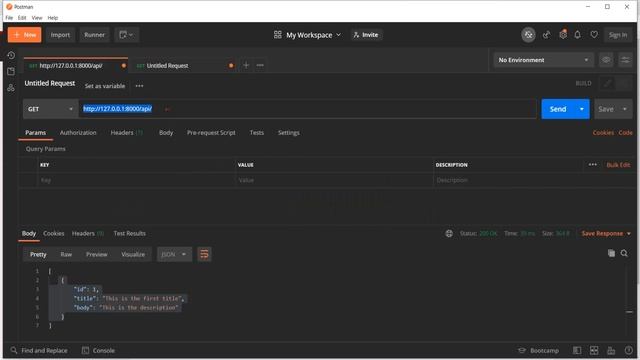The width and height of the screenshot is (640, 360).
Task: Open Bootcamp from status bar
Action: tap(538, 351)
